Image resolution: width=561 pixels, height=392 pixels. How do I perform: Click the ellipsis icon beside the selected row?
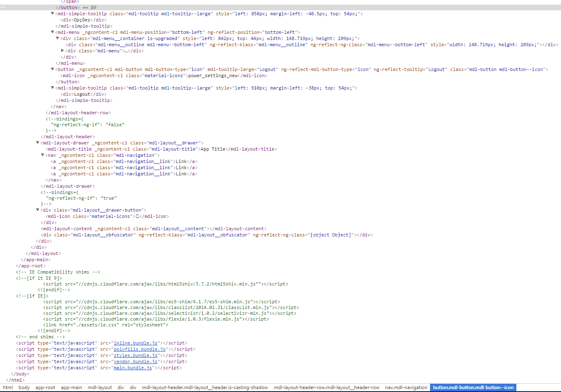click(3, 7)
